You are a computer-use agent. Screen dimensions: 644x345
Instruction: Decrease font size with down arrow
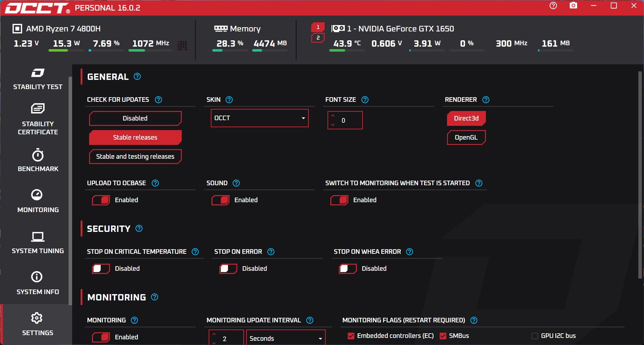333,124
